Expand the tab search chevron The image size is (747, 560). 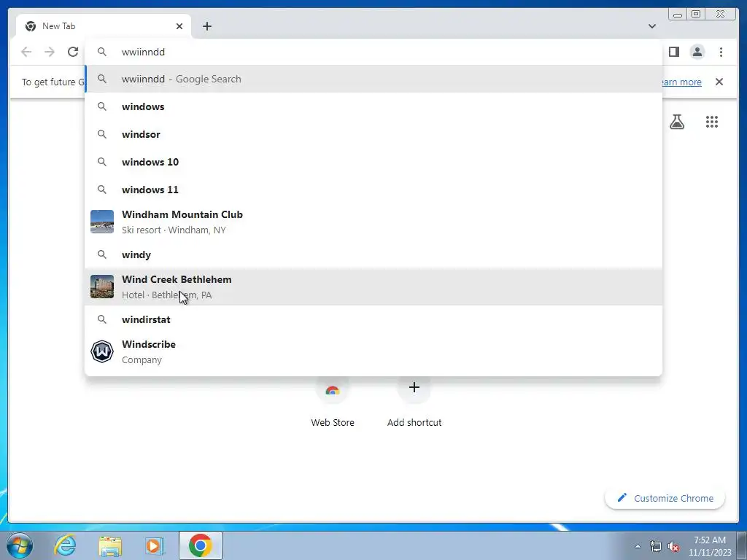tap(651, 26)
